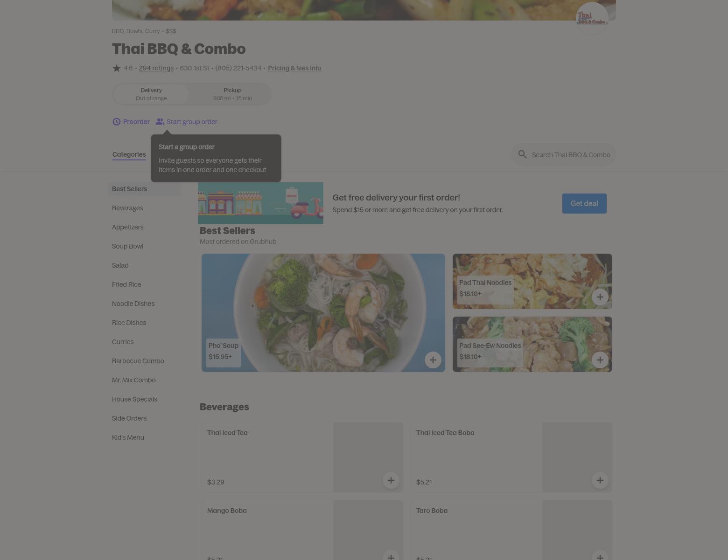Add Pad See-Ew Noodles with plus icon

(600, 360)
